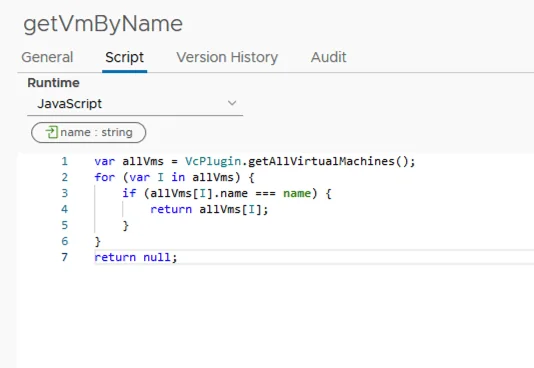Click the 'for' keyword on line 2
Screen dimensions: 534x368
click(x=105, y=177)
